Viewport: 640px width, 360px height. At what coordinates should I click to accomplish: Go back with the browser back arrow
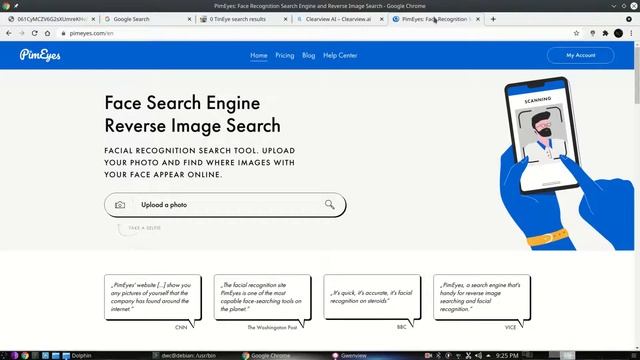tap(9, 33)
